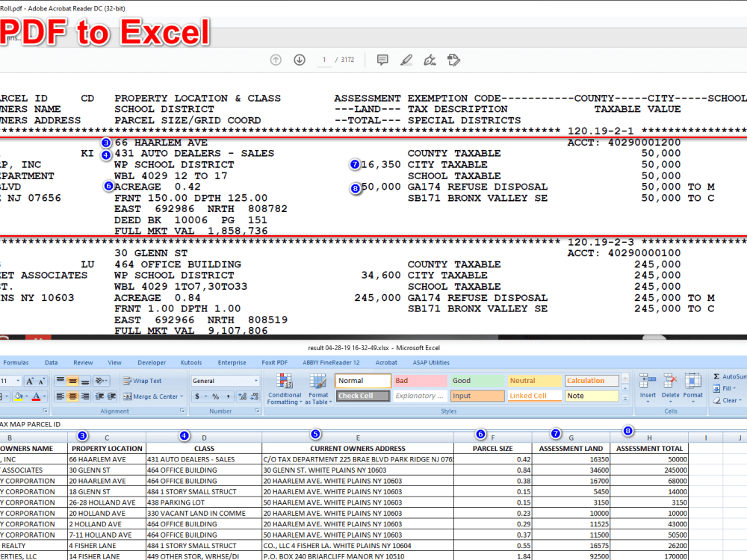Click Increase Indent icon
The height and width of the screenshot is (560, 747).
(111, 396)
